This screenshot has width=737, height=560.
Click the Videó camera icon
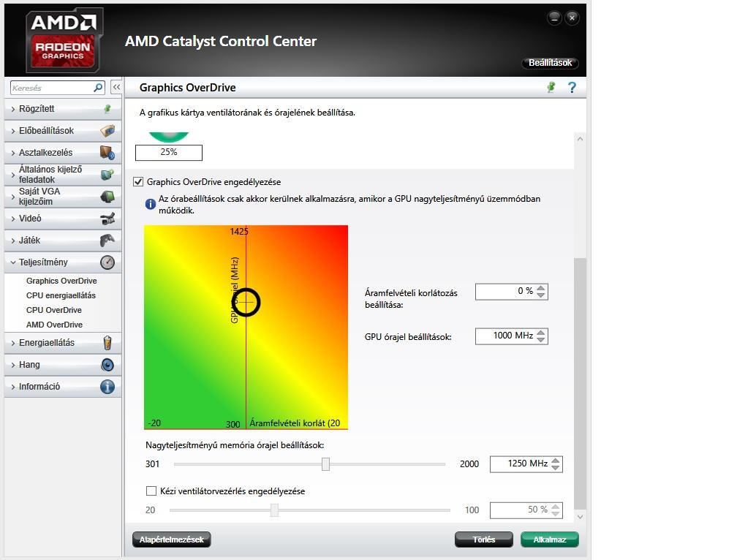(x=107, y=219)
